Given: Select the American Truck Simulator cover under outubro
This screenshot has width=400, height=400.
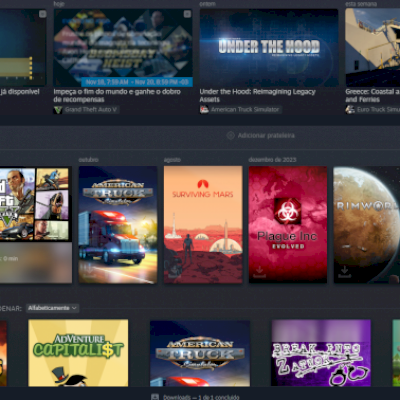Looking at the screenshot, I should pyautogui.click(x=118, y=225).
